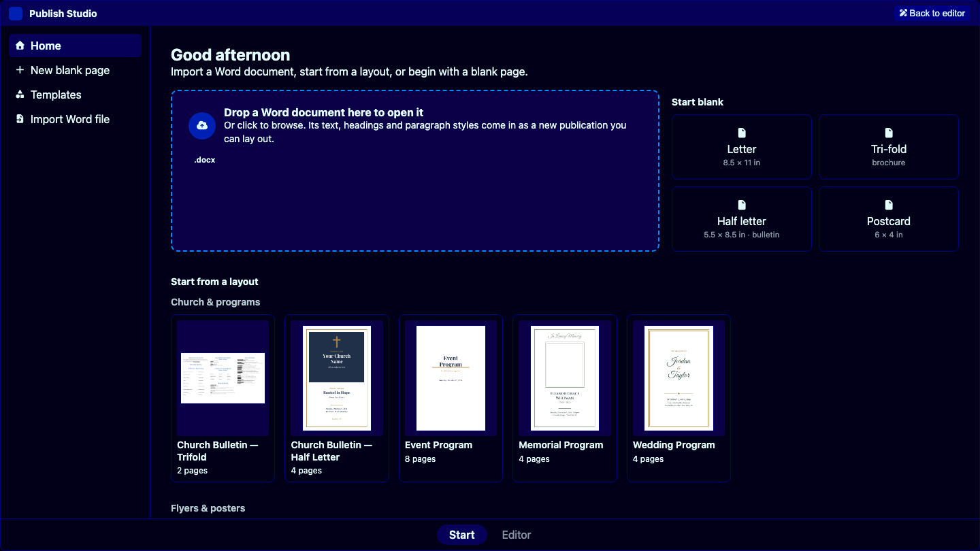Click the Back to editor button
The height and width of the screenshot is (551, 980).
pos(932,13)
